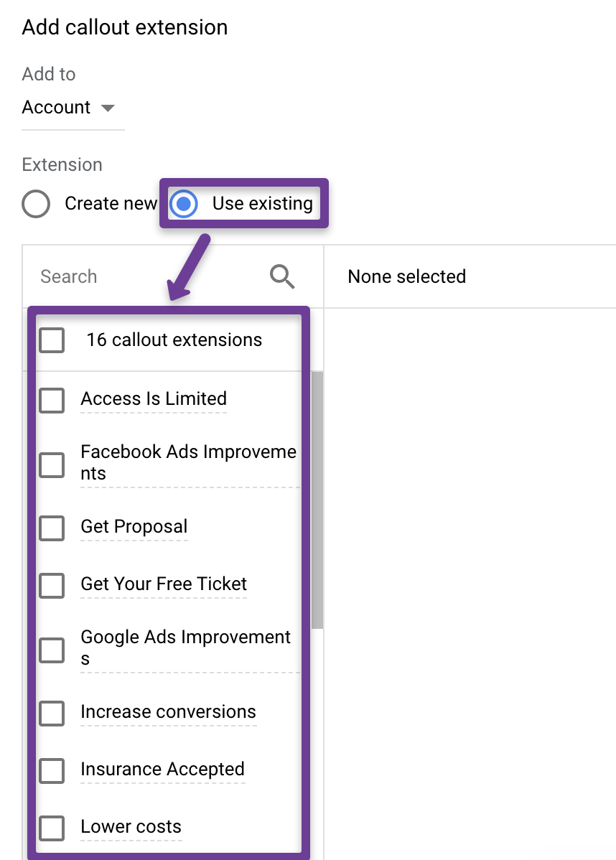The width and height of the screenshot is (616, 860).
Task: Open the Add to Account selector
Action: coord(69,108)
